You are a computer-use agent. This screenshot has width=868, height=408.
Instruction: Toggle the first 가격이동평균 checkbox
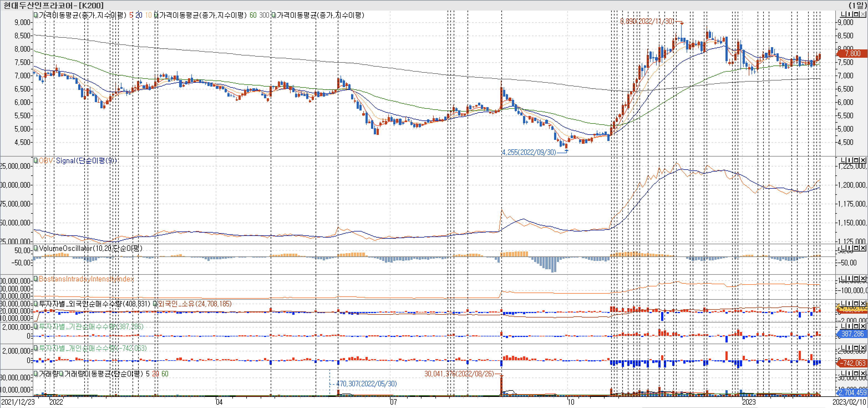[36, 15]
